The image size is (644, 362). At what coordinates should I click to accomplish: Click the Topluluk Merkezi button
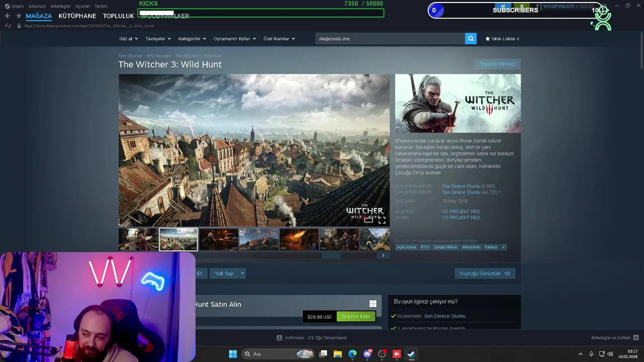(x=498, y=64)
